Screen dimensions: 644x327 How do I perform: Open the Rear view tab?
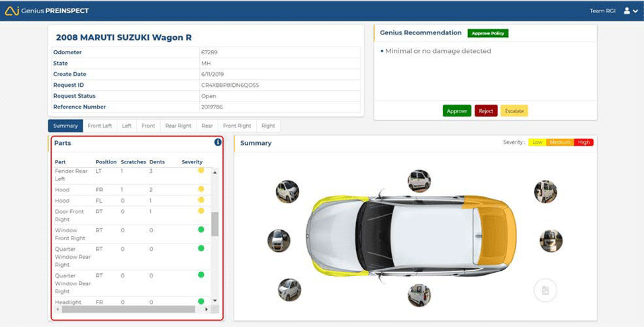(207, 126)
